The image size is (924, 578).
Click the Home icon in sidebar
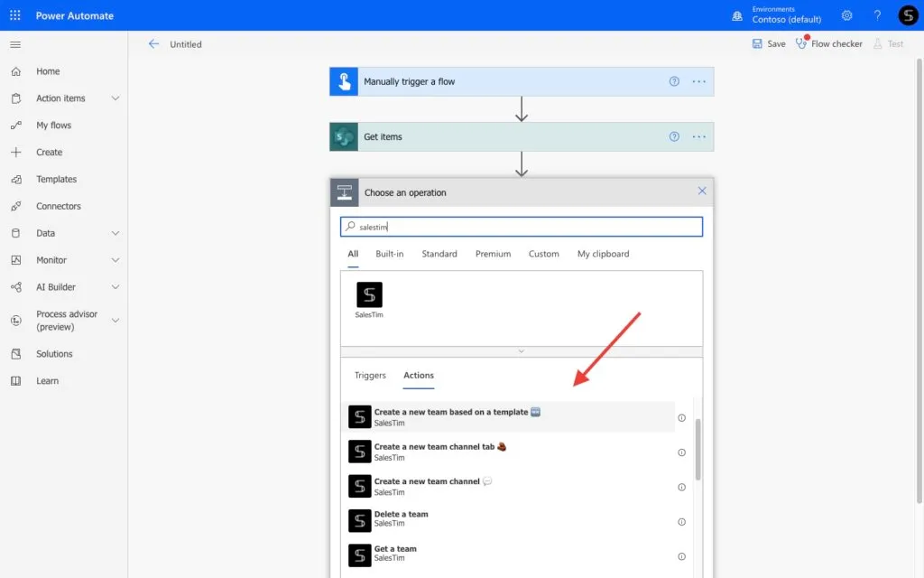tap(16, 71)
